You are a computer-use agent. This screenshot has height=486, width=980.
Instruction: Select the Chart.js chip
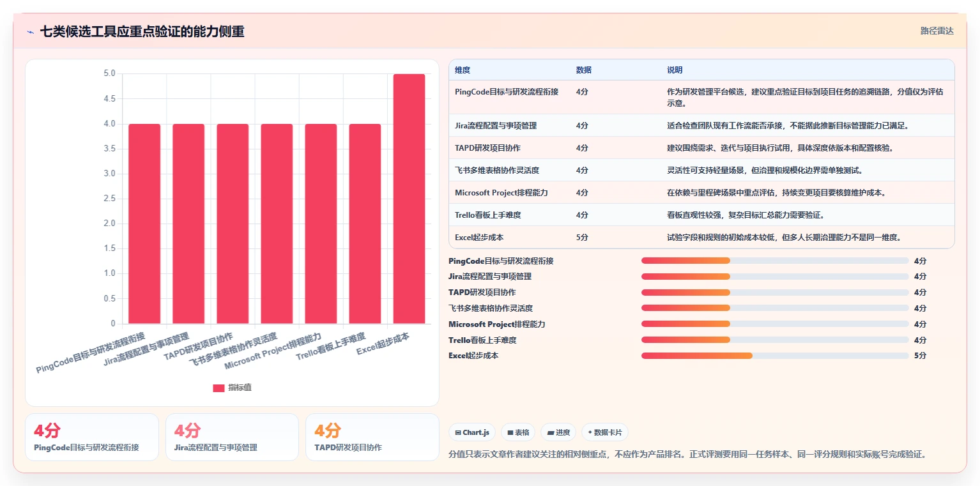pos(471,432)
